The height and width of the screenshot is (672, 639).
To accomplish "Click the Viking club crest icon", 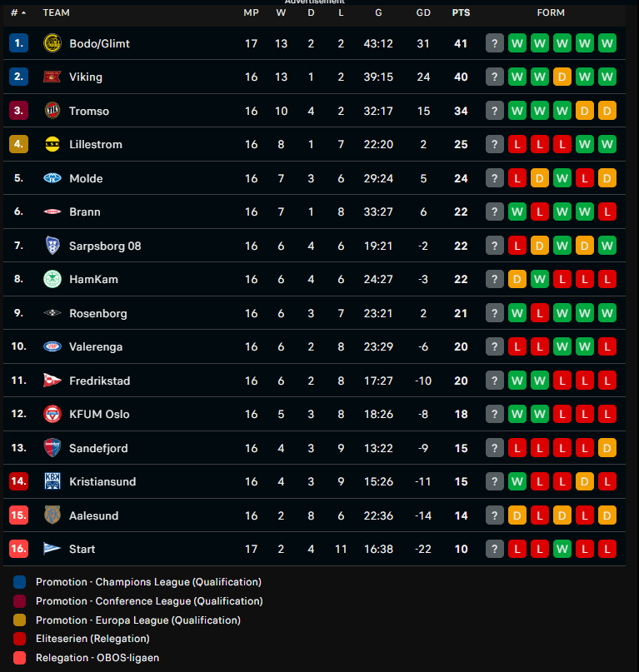I will click(52, 77).
